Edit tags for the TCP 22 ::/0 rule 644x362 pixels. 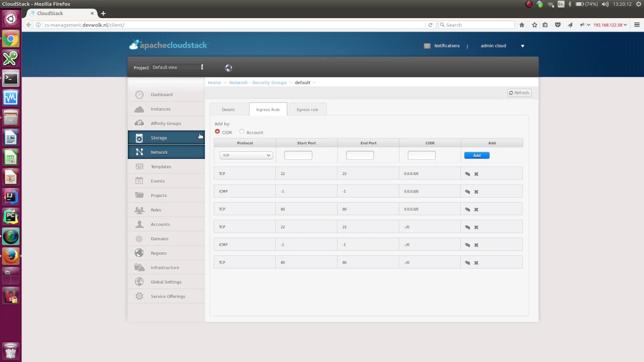click(467, 227)
